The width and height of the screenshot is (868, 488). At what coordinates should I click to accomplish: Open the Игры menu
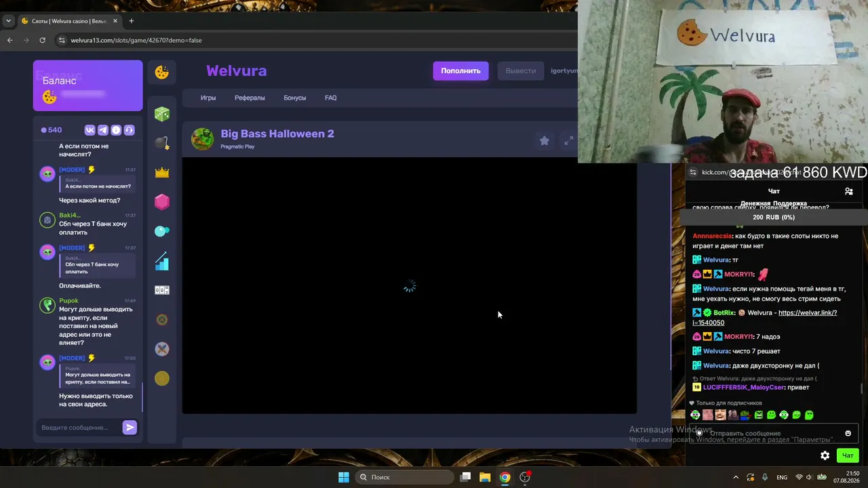208,98
